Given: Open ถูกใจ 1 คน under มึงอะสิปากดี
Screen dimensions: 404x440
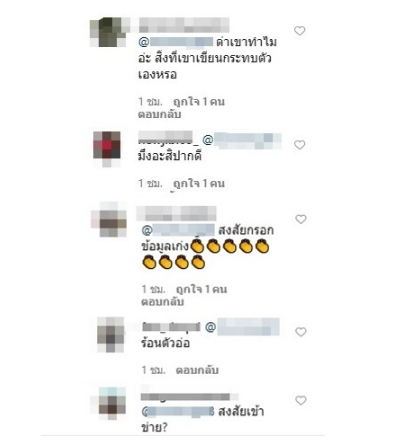Looking at the screenshot, I should click(x=199, y=183).
